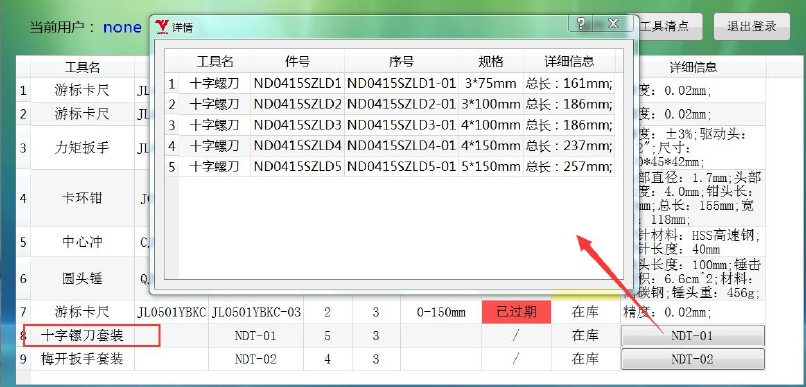
Task: Click the 序号 column header in the dialog
Action: tap(401, 62)
